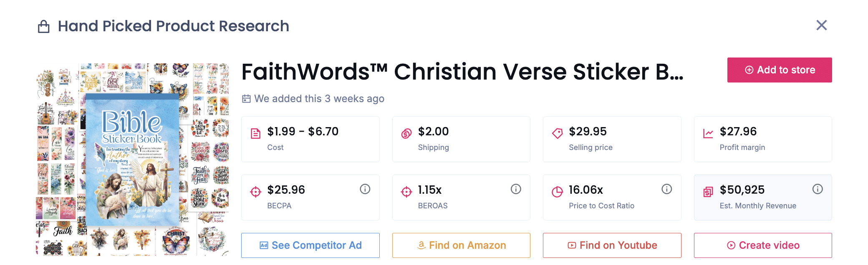Open See Competitor Ad
Image resolution: width=868 pixels, height=265 pixels.
[310, 245]
